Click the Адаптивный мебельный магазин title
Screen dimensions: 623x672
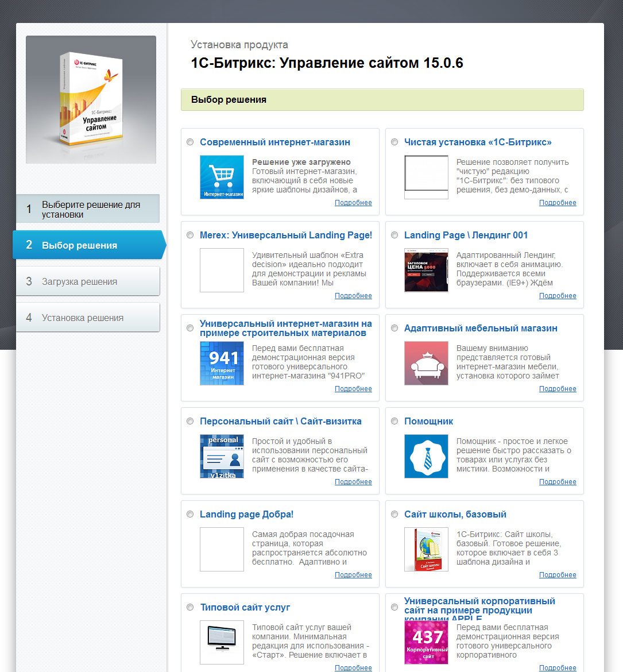click(481, 329)
